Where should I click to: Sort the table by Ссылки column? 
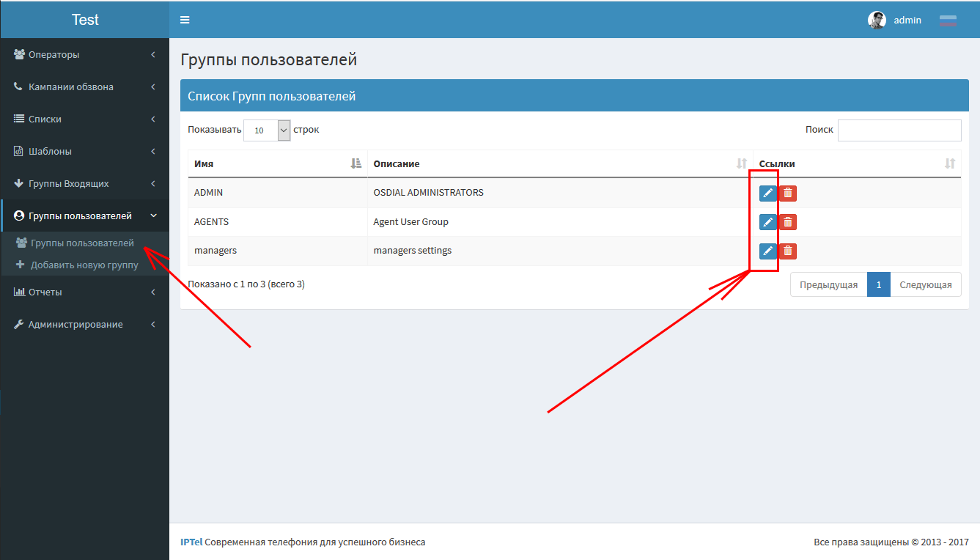[x=857, y=163]
